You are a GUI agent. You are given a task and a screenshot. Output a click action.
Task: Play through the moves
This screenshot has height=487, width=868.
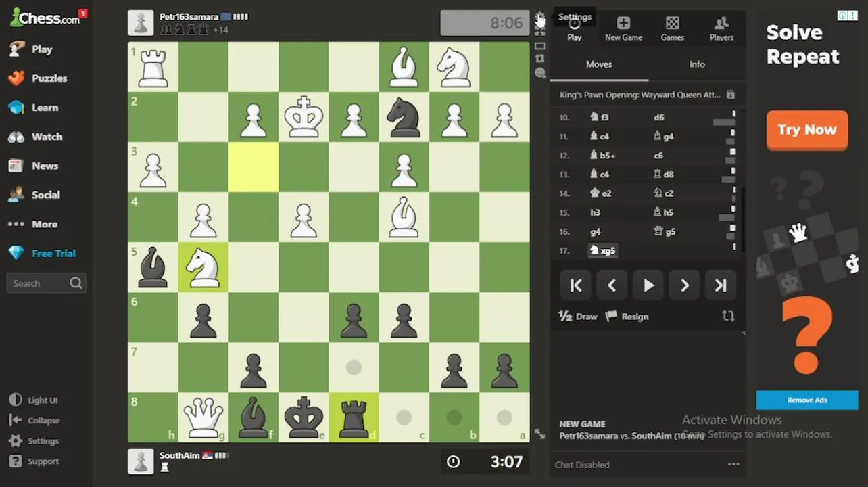pyautogui.click(x=648, y=285)
